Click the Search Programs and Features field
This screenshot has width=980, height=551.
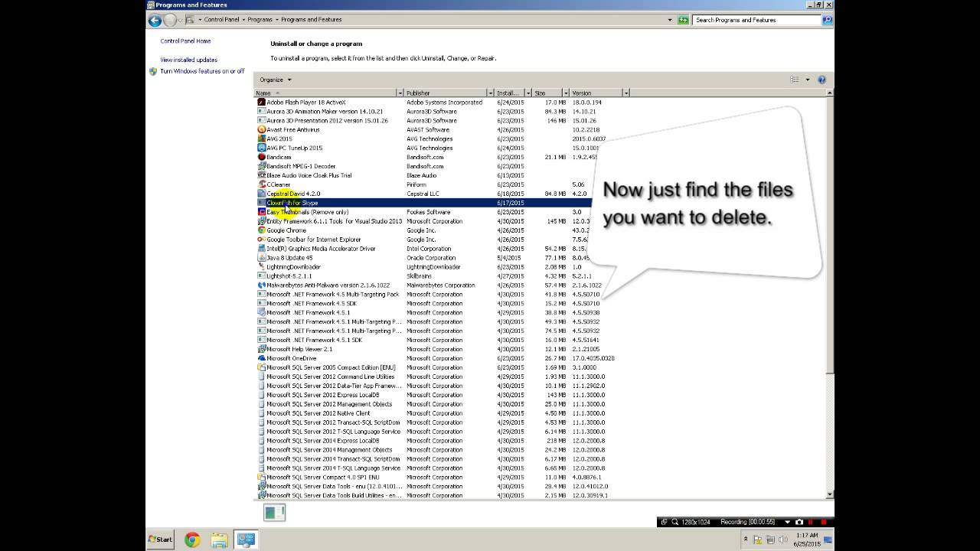[757, 20]
